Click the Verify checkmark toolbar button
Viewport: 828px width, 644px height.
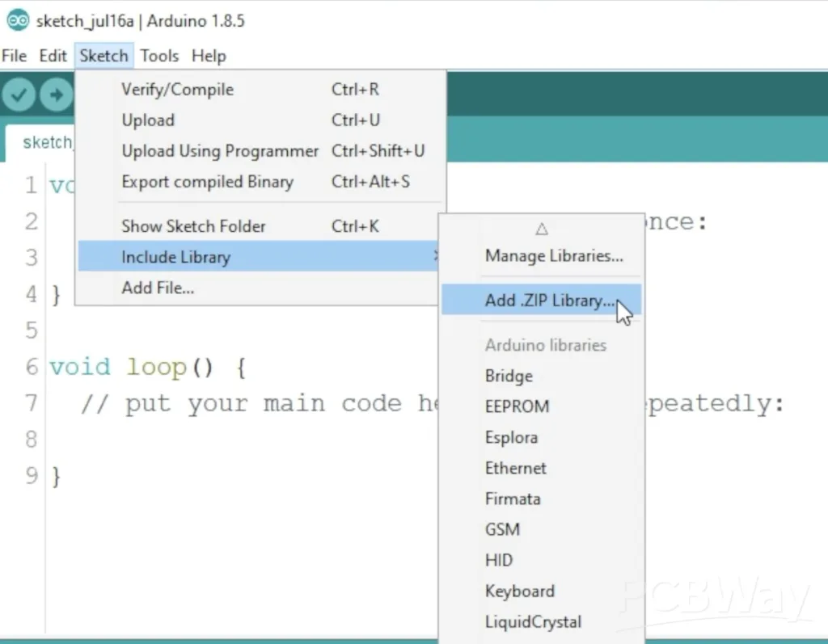19,95
